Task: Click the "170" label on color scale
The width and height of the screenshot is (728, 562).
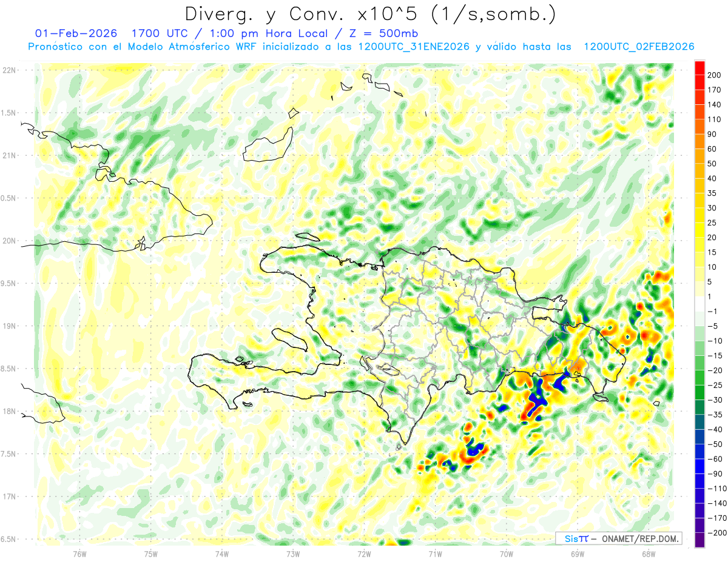Action: point(714,90)
